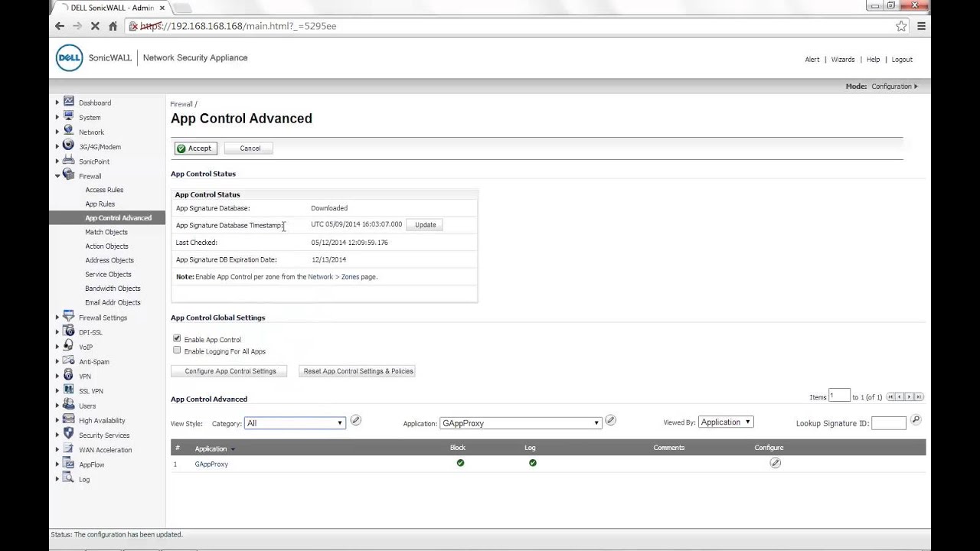Viewport: 980px width, 551px height.
Task: Open Address Objects in sidebar
Action: (x=109, y=260)
